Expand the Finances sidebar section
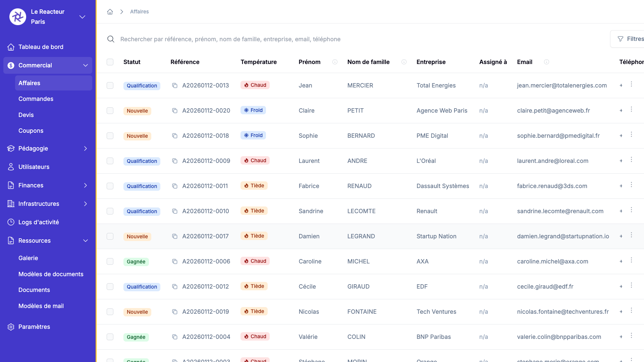The width and height of the screenshot is (644, 362). click(x=86, y=185)
